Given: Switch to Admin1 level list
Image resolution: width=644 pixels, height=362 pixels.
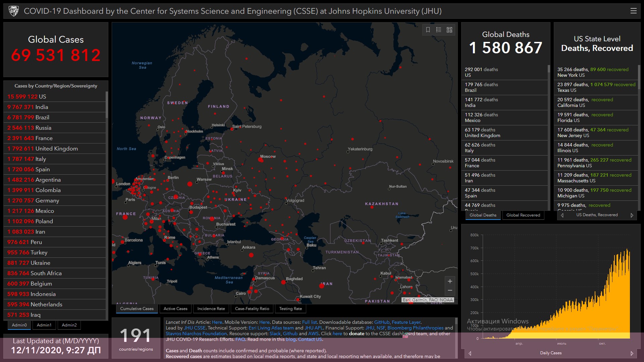Looking at the screenshot, I should coord(44,325).
